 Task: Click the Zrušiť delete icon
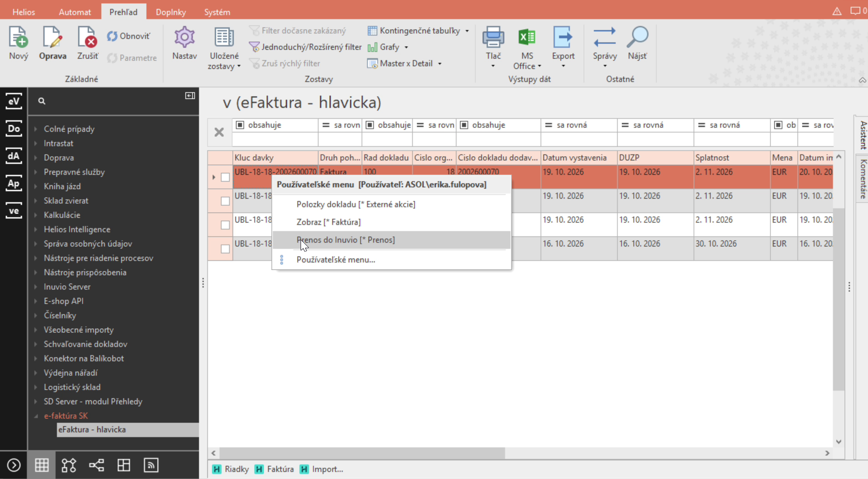click(x=87, y=37)
